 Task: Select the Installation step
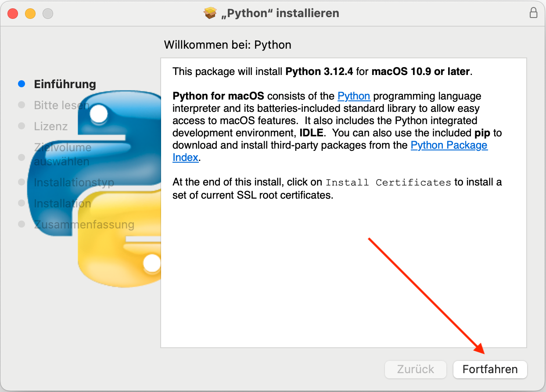pos(62,203)
